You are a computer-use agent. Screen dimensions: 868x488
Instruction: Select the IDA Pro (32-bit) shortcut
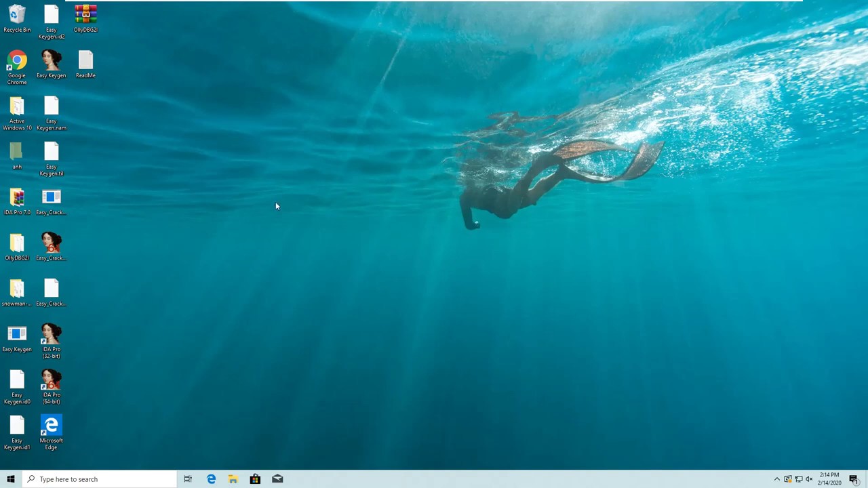tap(52, 342)
